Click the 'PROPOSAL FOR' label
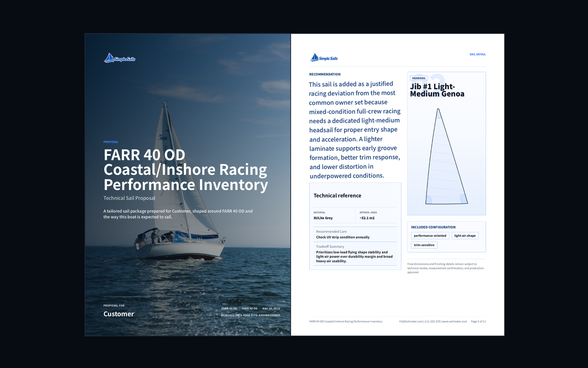588x368 pixels. tap(114, 306)
